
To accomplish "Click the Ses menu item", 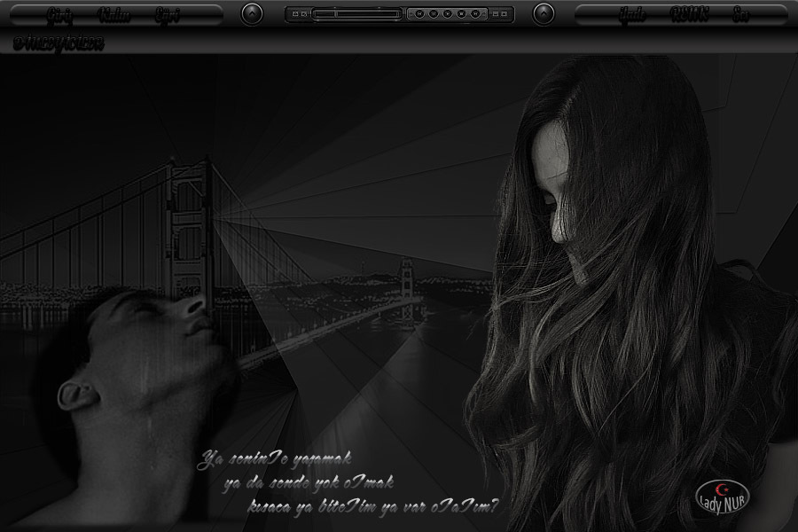I will point(741,15).
